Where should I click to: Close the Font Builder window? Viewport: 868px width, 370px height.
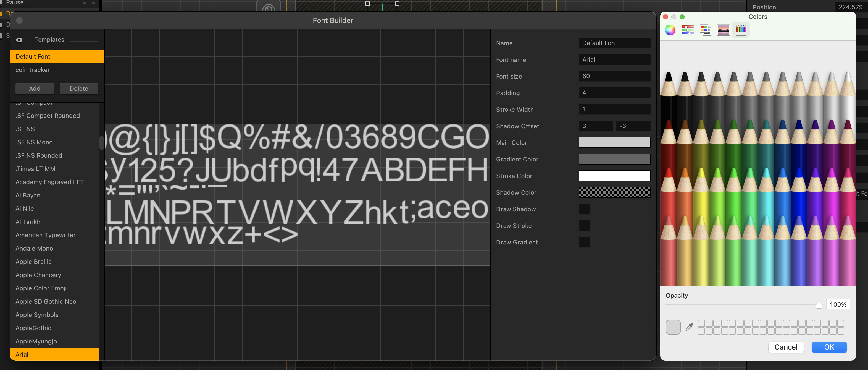[x=20, y=20]
